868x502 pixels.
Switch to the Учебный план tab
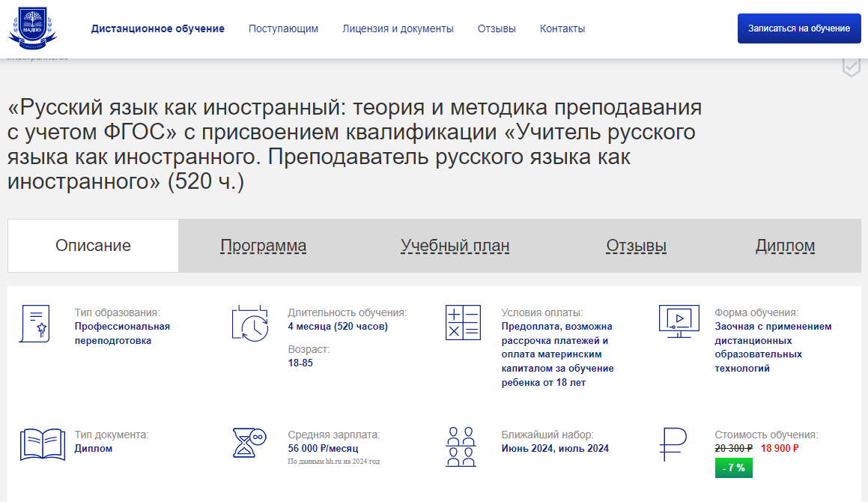click(x=455, y=246)
